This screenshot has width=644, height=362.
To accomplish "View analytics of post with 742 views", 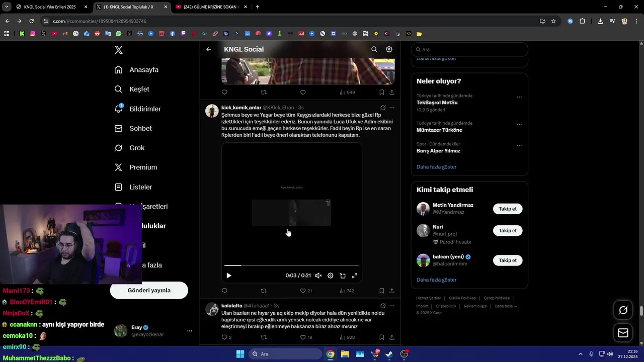I will click(347, 291).
